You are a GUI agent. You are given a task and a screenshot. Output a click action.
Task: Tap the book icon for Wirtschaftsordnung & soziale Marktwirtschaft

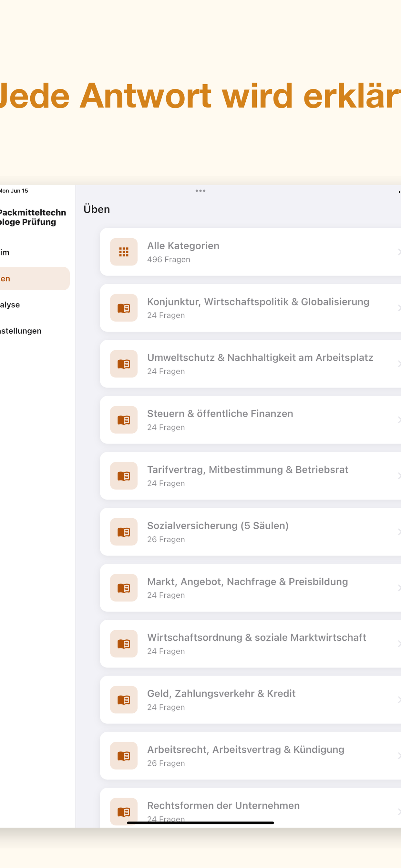coord(124,644)
